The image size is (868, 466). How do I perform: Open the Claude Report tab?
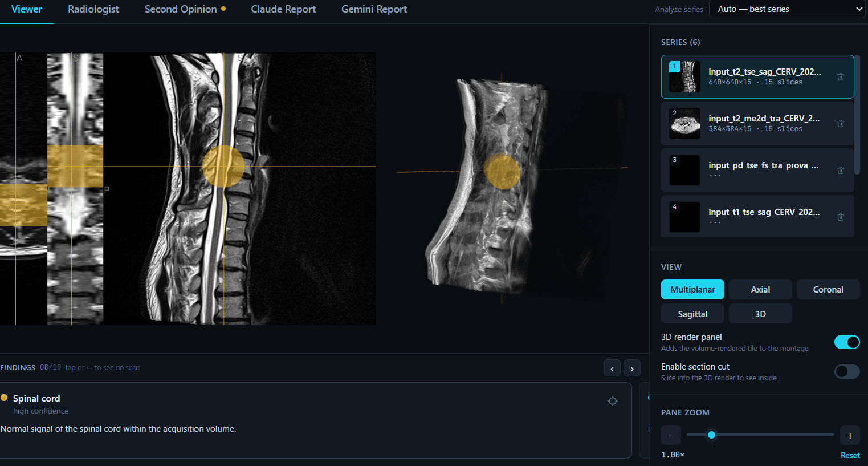coord(283,9)
